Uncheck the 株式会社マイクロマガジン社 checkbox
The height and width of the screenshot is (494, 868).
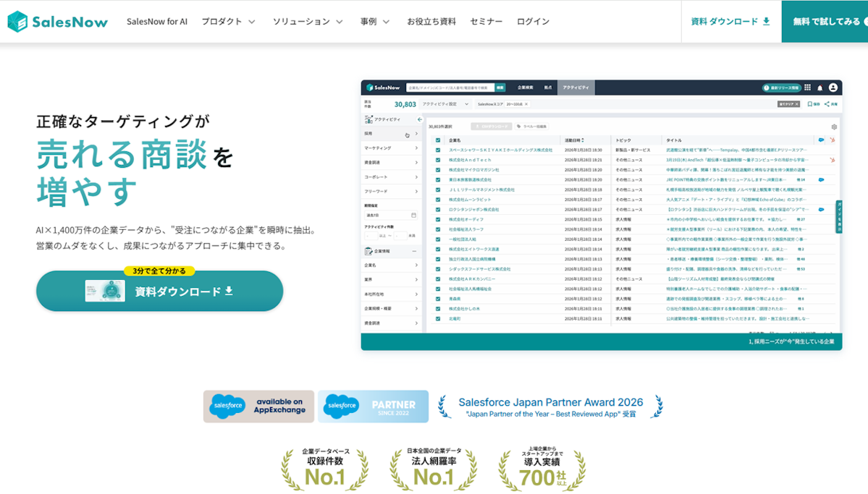tap(438, 170)
